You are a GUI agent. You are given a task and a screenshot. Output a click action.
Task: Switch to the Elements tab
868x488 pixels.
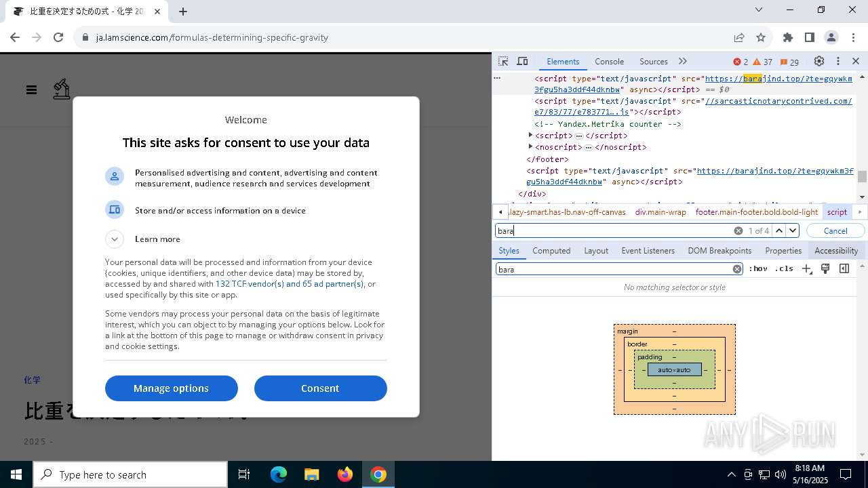[x=563, y=61]
